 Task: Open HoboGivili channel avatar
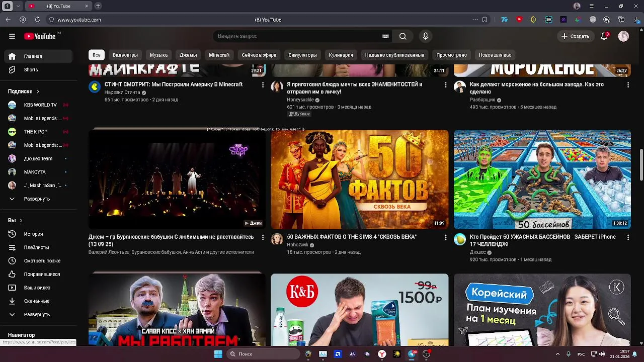tap(277, 239)
